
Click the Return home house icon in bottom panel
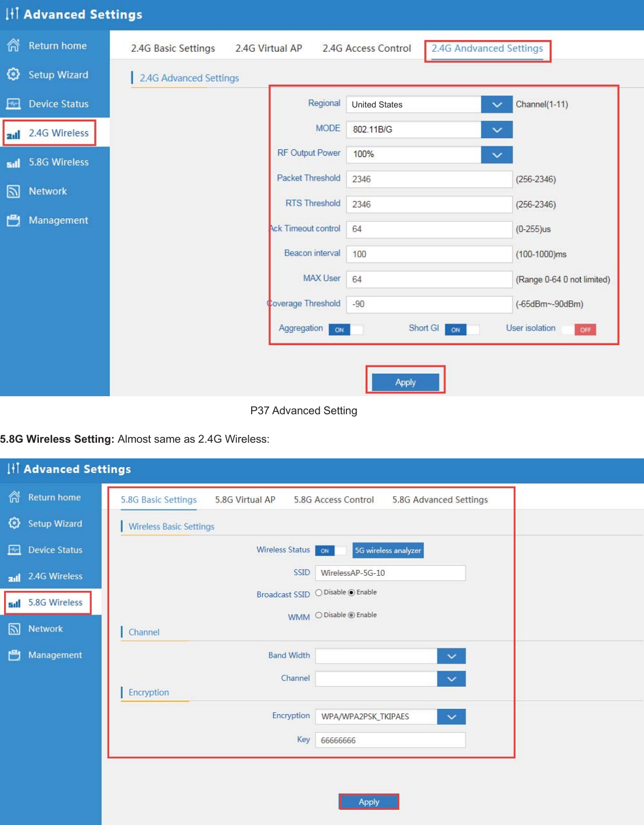15,497
